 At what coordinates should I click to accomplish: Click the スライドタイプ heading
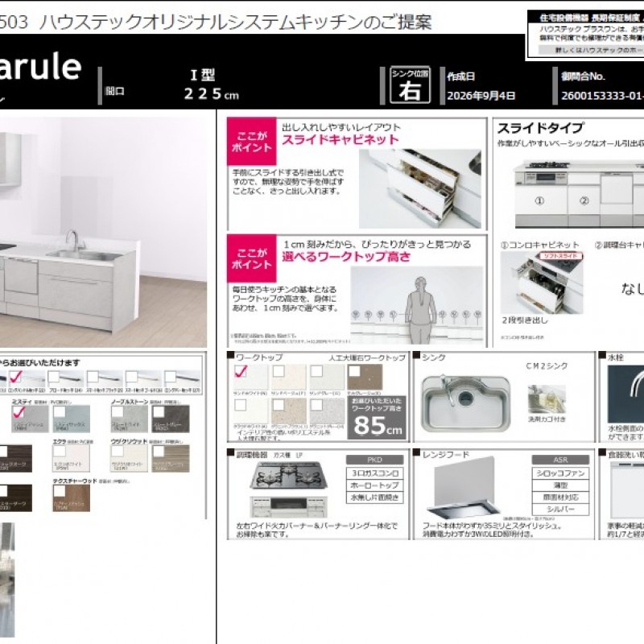(540, 128)
